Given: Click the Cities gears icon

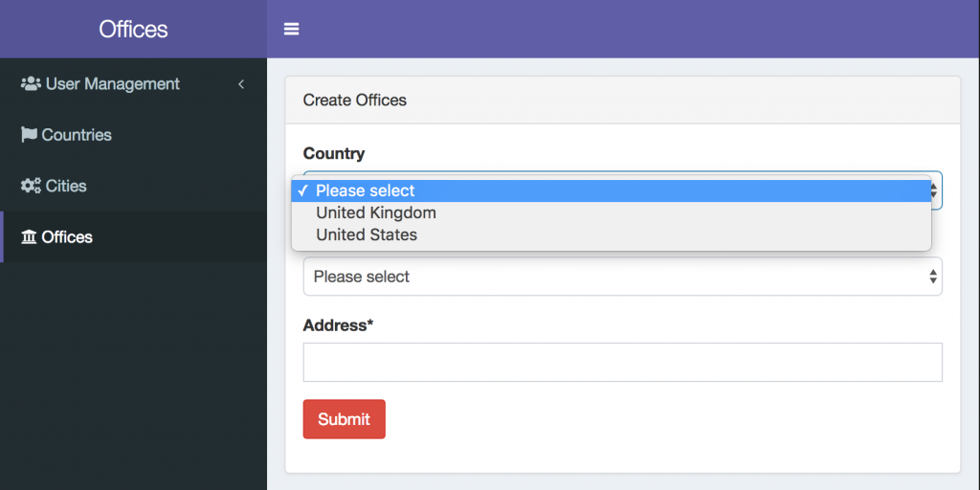Looking at the screenshot, I should coord(31,186).
